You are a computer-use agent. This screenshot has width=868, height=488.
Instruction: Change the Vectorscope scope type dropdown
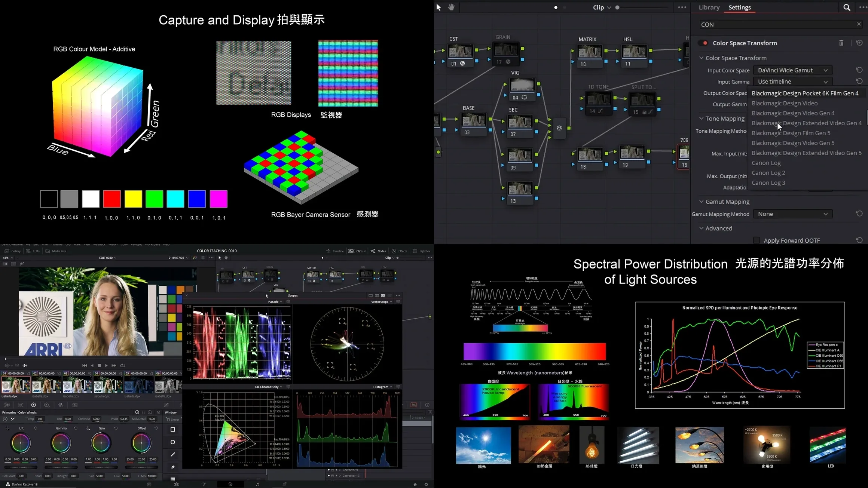pos(382,302)
